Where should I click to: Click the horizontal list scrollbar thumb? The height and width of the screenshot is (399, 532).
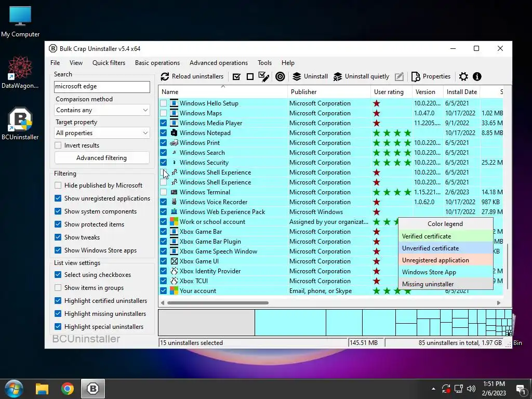218,303
